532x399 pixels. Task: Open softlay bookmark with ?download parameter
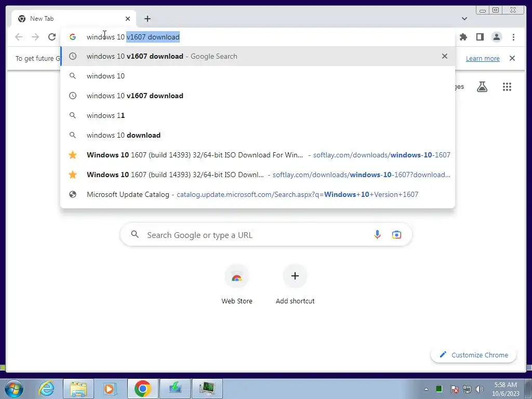[258, 175]
